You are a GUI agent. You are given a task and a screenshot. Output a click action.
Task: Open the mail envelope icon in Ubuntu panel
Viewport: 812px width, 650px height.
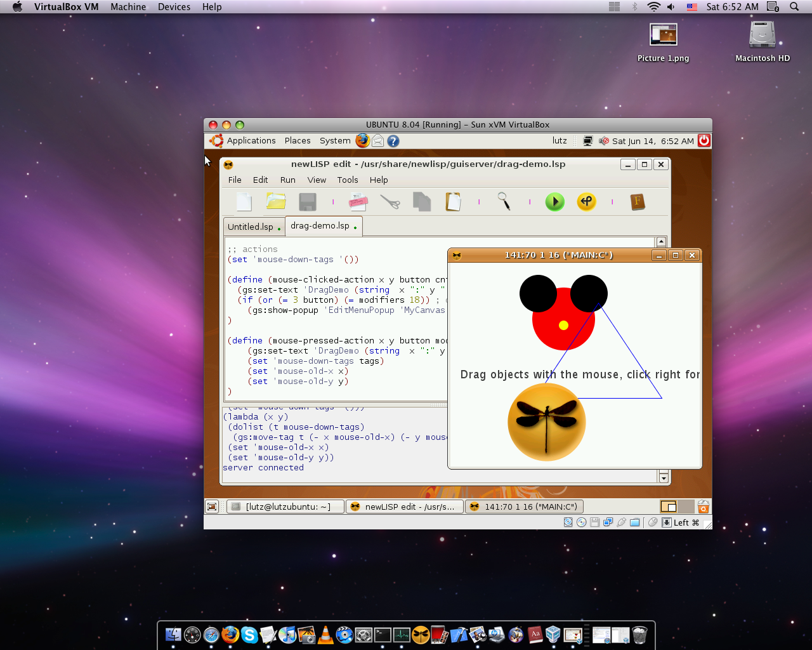(x=378, y=141)
